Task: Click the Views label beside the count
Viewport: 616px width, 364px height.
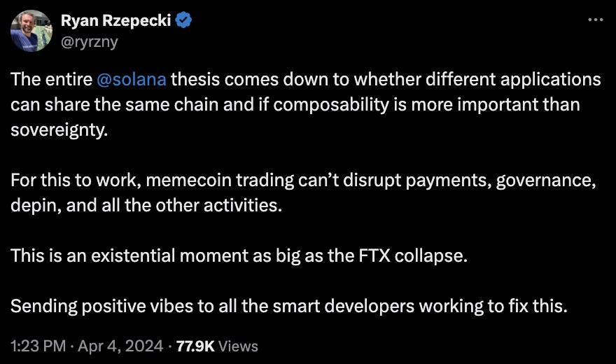Action: tap(238, 346)
